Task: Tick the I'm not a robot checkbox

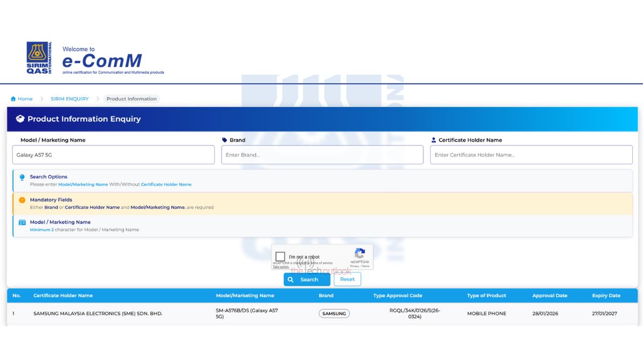Action: (280, 257)
